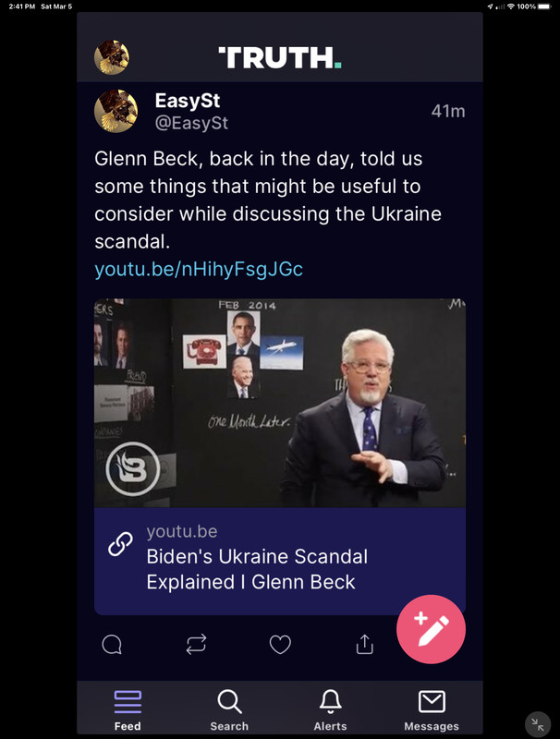This screenshot has width=560, height=739.
Task: Tap the chain link icon in preview card
Action: point(120,544)
